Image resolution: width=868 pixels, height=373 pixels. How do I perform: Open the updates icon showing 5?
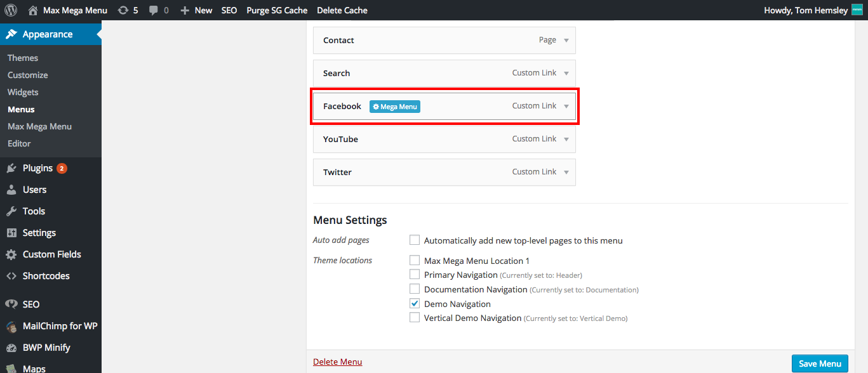tap(123, 10)
